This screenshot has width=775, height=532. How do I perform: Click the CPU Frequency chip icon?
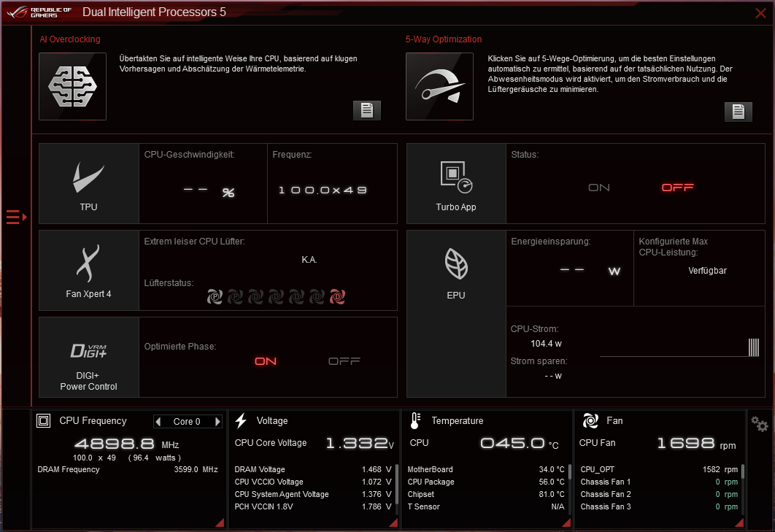pos(44,421)
